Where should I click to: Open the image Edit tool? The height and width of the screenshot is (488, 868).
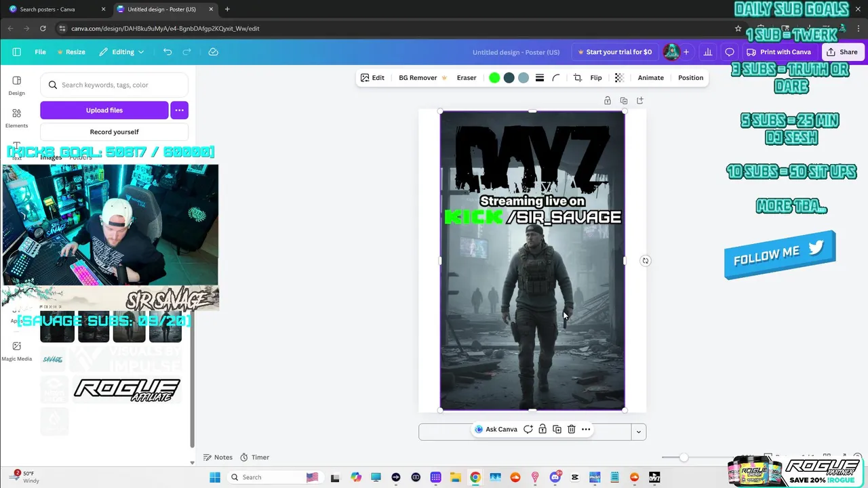[x=372, y=77]
